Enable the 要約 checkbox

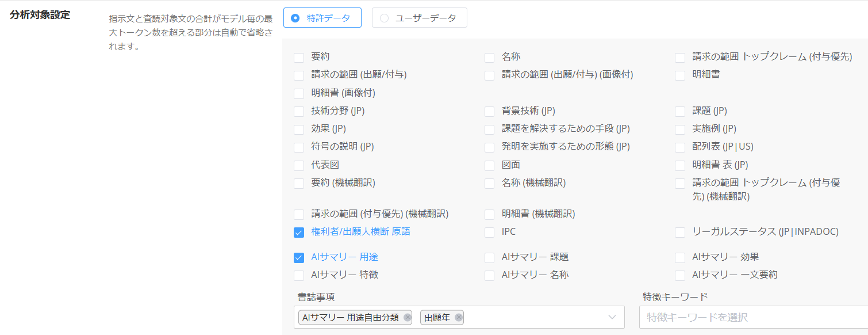click(x=299, y=58)
